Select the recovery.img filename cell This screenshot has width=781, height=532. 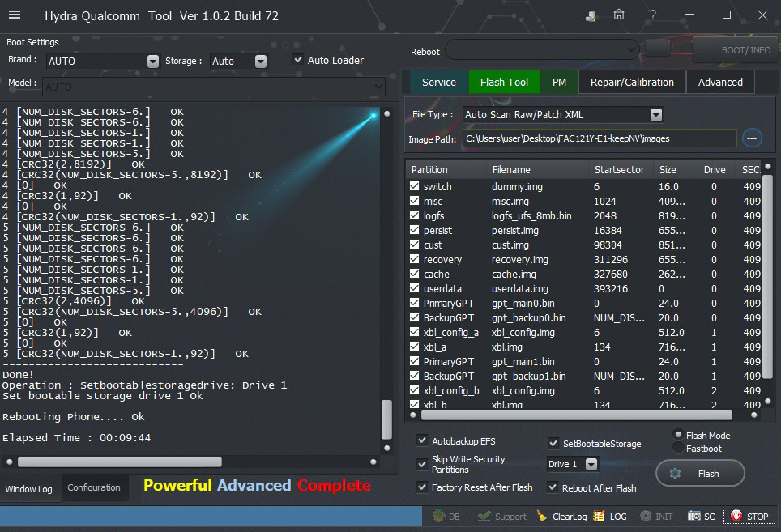click(x=519, y=259)
